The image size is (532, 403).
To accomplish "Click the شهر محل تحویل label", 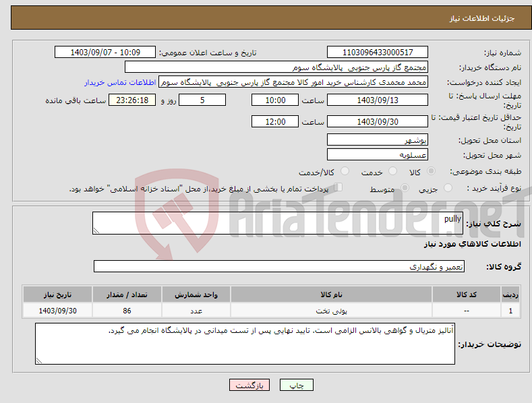I will [x=492, y=155].
